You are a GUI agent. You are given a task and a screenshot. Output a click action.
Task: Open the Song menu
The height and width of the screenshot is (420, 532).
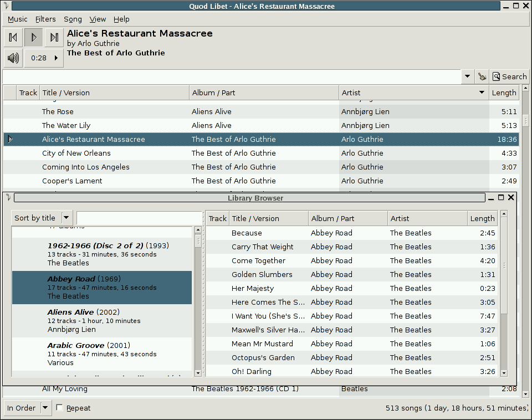(x=73, y=19)
